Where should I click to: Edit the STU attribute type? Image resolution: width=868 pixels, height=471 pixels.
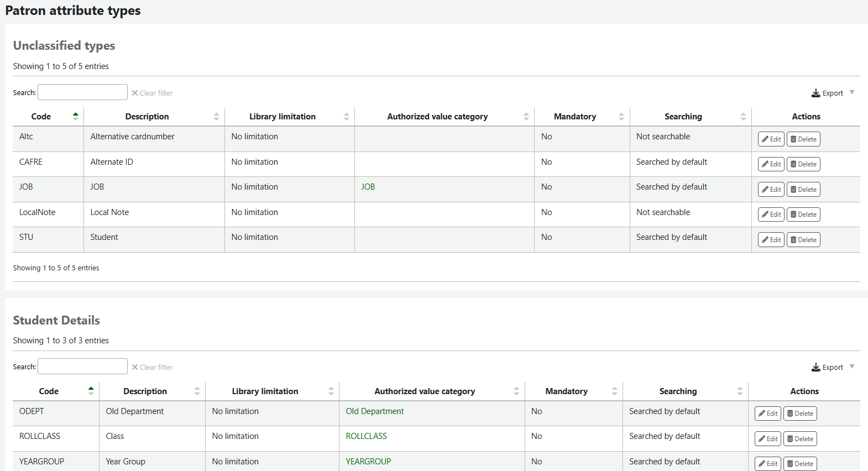(x=771, y=240)
